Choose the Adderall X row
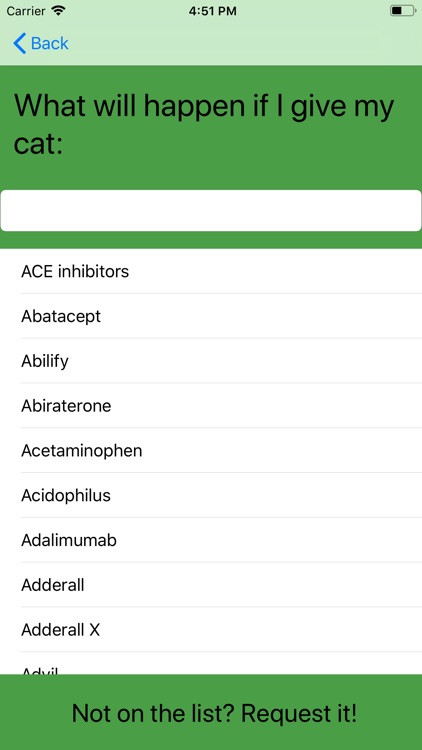Viewport: 422px width, 750px height. click(x=211, y=630)
